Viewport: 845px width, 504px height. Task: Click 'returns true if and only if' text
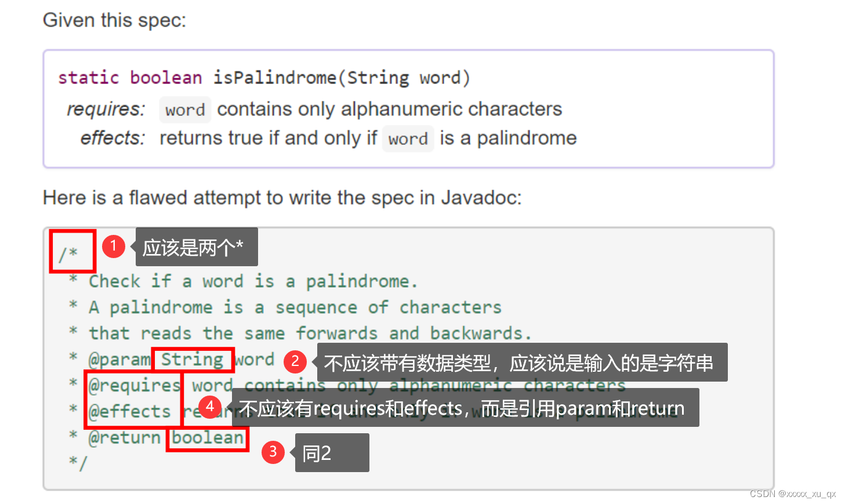(268, 138)
